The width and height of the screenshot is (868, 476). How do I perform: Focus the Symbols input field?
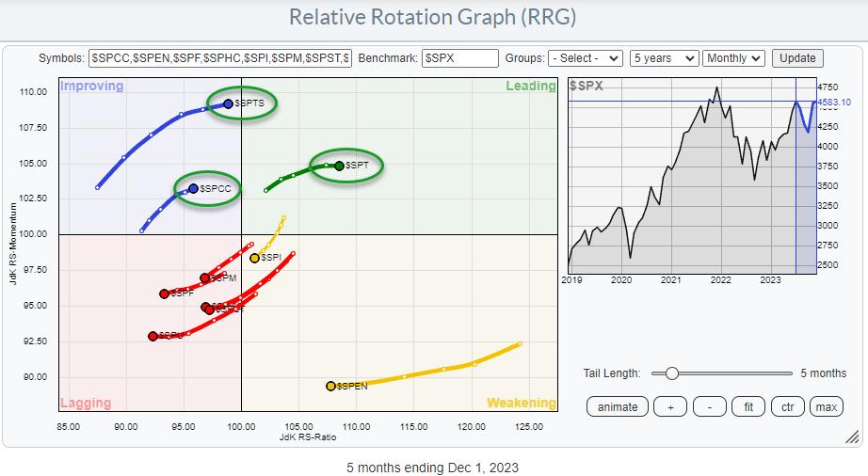[220, 58]
